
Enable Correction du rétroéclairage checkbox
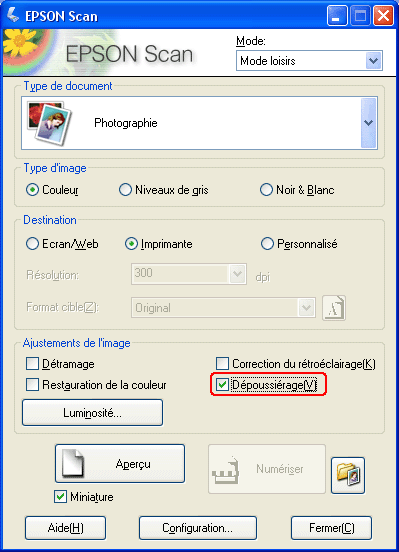click(x=222, y=364)
